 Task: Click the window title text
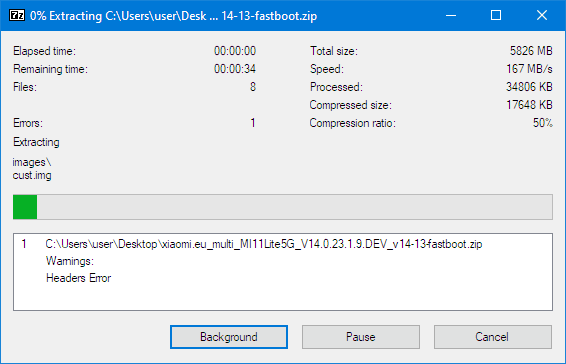click(173, 16)
